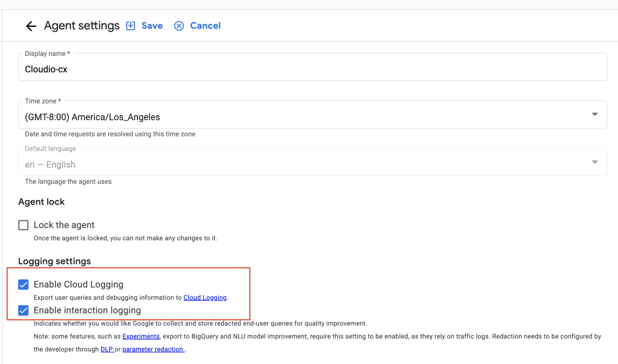
Task: Open the Cloud Logging link
Action: click(205, 298)
